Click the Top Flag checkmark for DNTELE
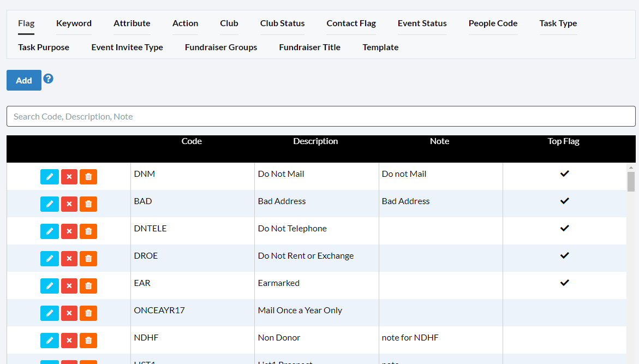Viewport: 639px width, 364px height. [x=564, y=228]
